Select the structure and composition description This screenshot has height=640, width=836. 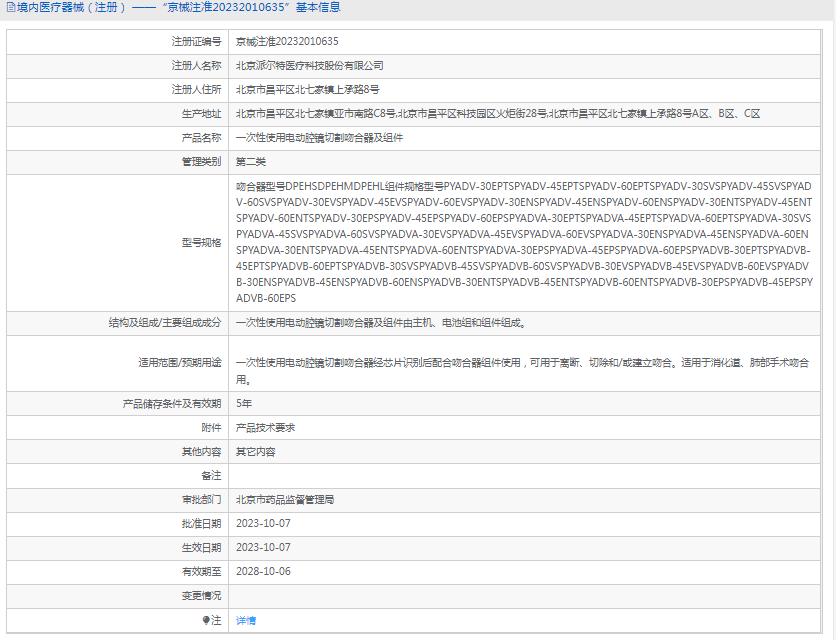(x=381, y=323)
